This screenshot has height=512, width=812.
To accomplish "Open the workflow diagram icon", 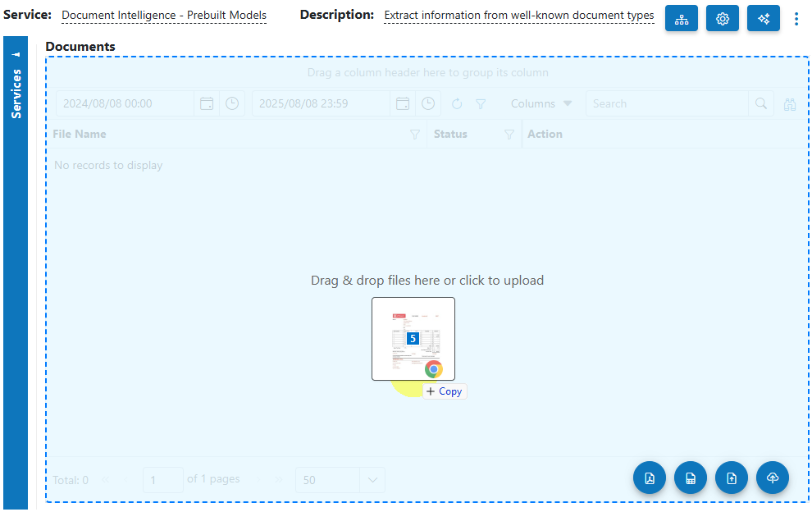I will coord(682,18).
